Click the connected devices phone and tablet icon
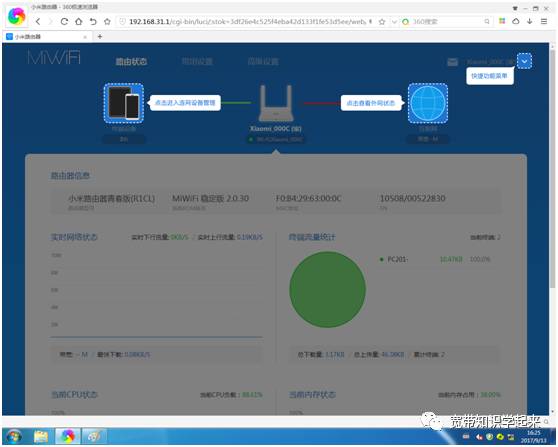 pyautogui.click(x=124, y=103)
